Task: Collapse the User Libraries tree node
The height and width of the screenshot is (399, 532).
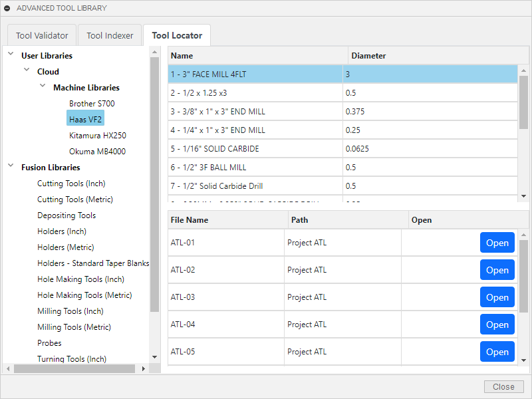Action: (11, 55)
